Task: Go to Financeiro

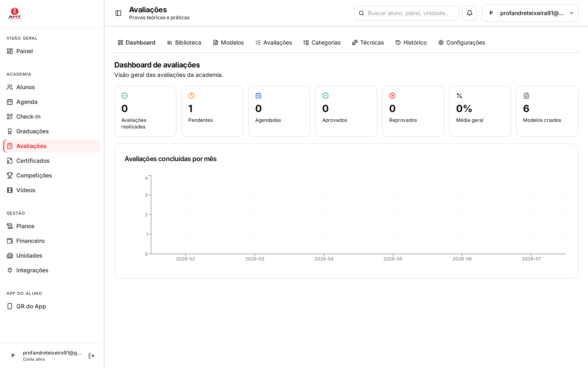Action: click(x=52, y=241)
